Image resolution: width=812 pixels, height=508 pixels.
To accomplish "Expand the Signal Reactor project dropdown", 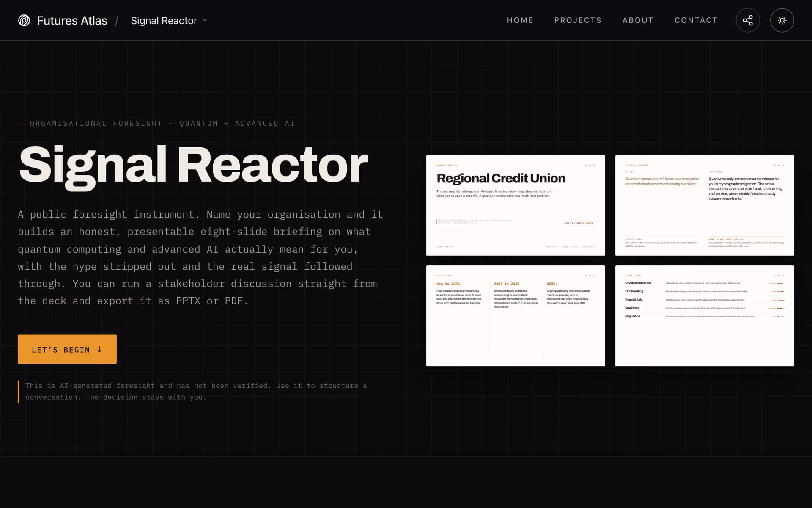I will 169,20.
